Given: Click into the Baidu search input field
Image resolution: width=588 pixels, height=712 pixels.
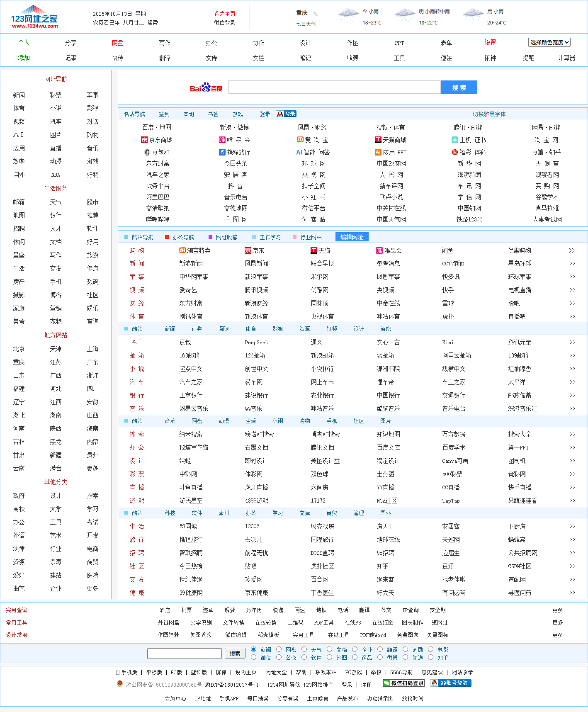Looking at the screenshot, I should pos(334,87).
